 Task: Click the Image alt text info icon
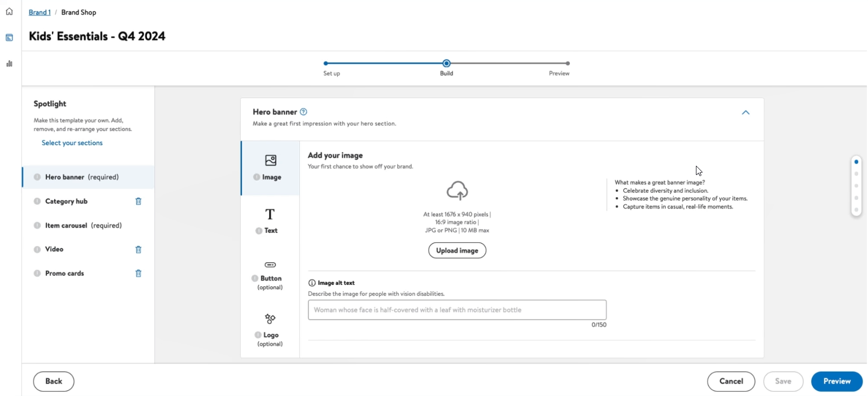312,283
